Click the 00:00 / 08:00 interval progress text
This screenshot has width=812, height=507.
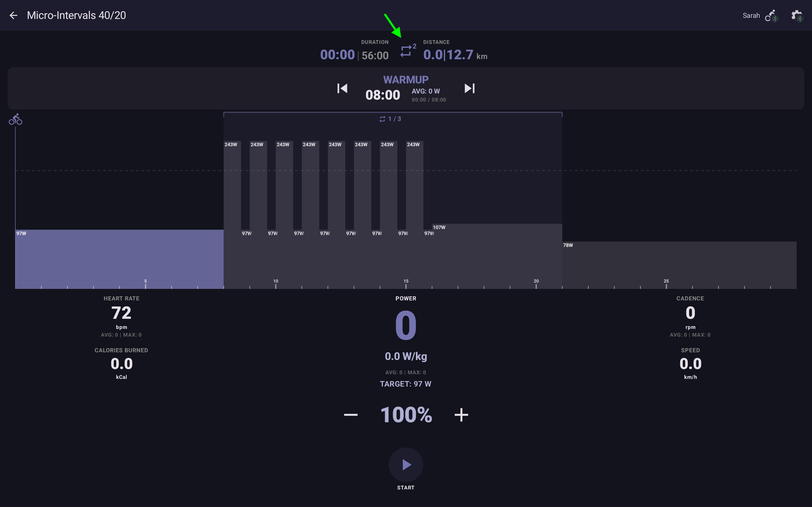point(429,100)
